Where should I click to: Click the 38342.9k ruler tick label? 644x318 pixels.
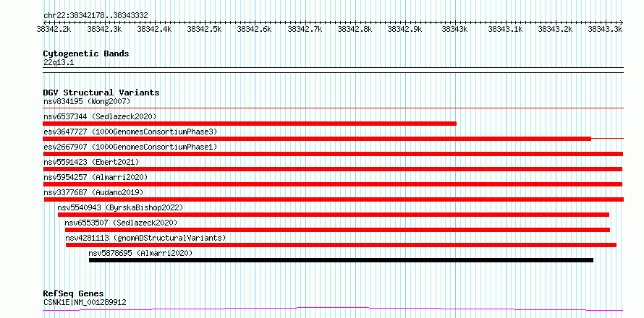(404, 29)
